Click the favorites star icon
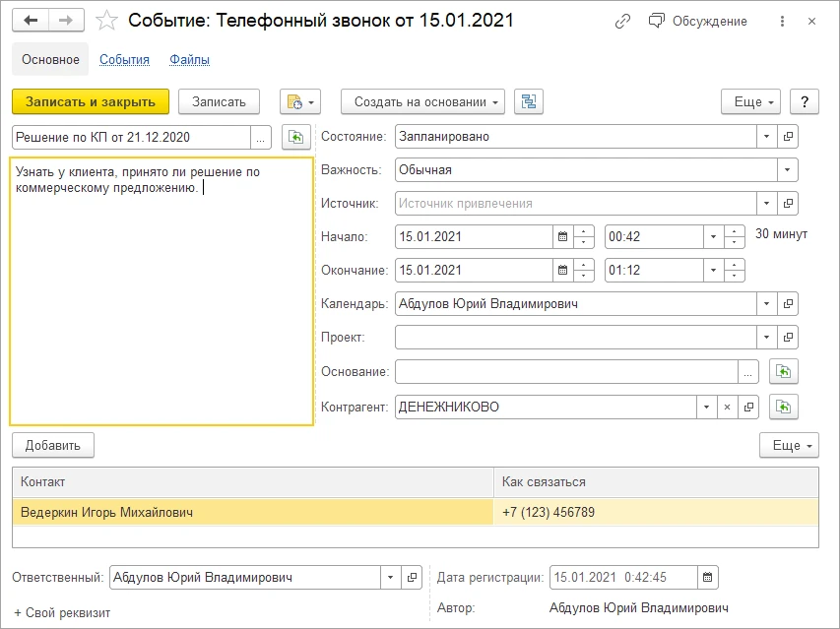This screenshot has width=840, height=629. [x=105, y=21]
